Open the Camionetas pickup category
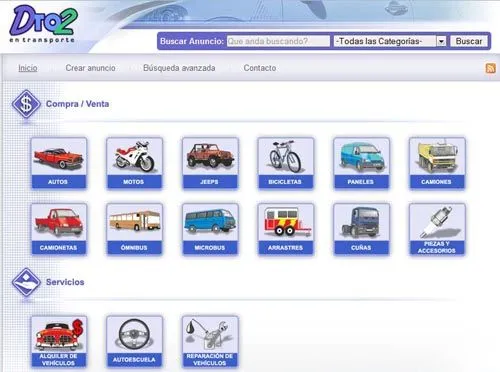Image resolution: width=500 pixels, height=372 pixels. point(59,229)
